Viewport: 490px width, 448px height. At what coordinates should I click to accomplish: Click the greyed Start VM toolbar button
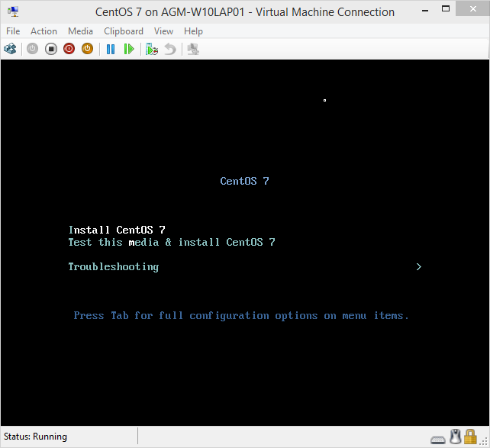[32, 49]
